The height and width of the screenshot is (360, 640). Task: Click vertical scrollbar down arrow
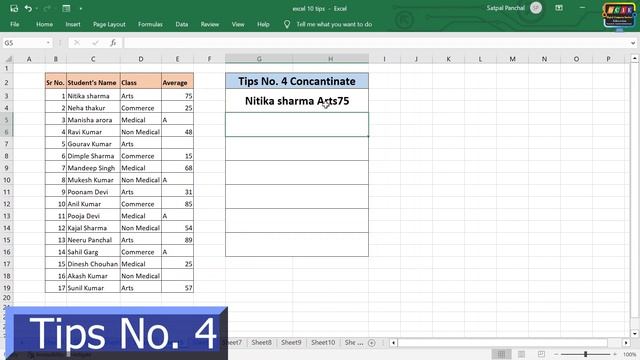pos(634,333)
